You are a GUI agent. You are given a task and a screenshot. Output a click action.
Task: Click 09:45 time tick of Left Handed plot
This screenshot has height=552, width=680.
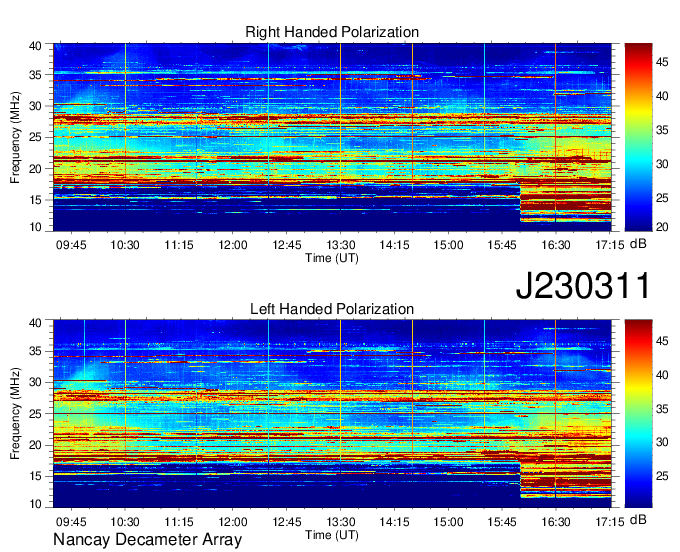pos(71,521)
